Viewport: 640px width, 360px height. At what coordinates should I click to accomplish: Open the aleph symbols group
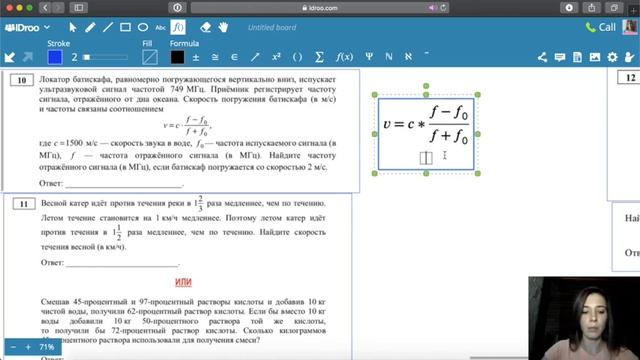[408, 57]
